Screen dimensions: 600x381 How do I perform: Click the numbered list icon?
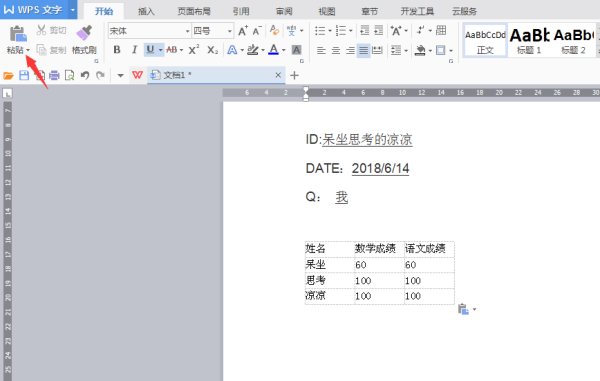[x=341, y=31]
